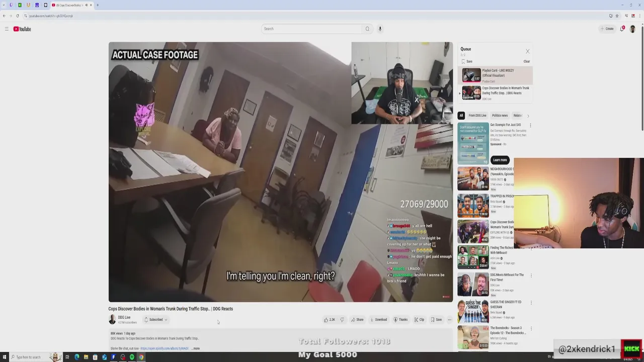
Task: Open options for The Boondocks video
Action: tap(531, 330)
